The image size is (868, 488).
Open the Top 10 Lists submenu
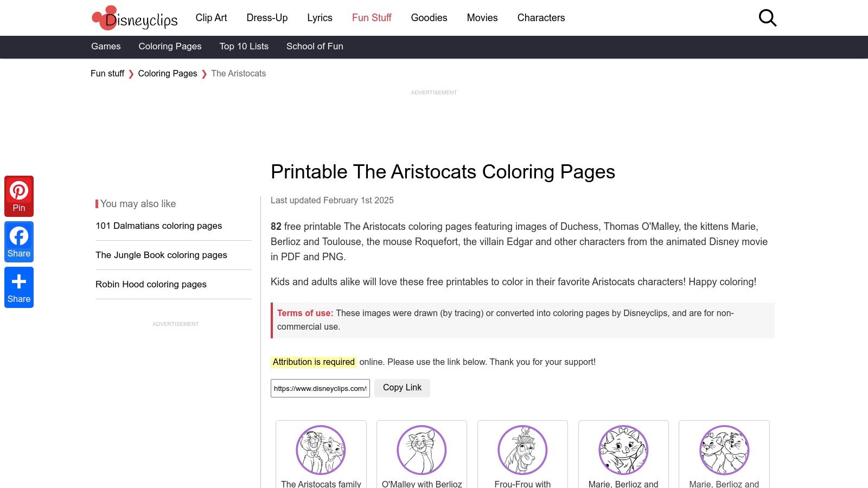[x=244, y=47]
